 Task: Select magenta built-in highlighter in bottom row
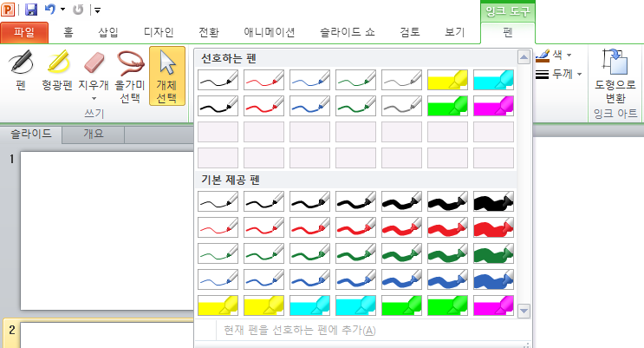click(x=494, y=305)
